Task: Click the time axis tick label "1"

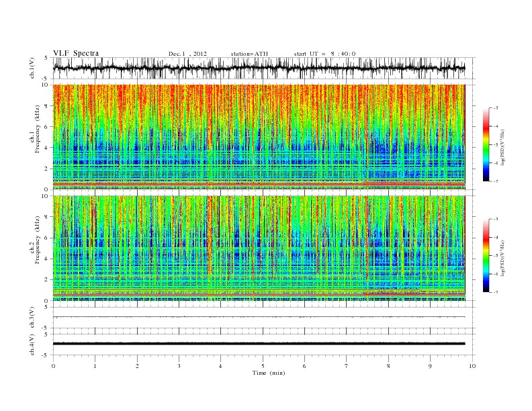Action: pos(95,366)
